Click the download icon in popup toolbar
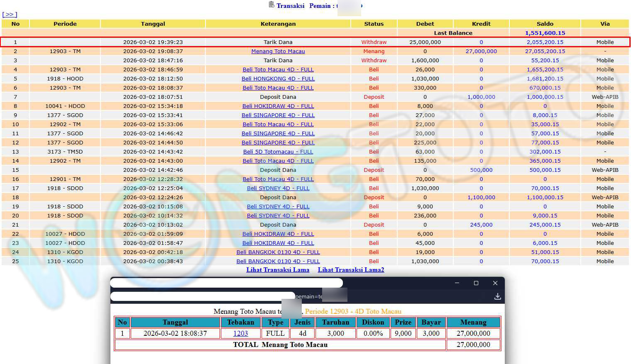The image size is (631, 364). coord(497,296)
